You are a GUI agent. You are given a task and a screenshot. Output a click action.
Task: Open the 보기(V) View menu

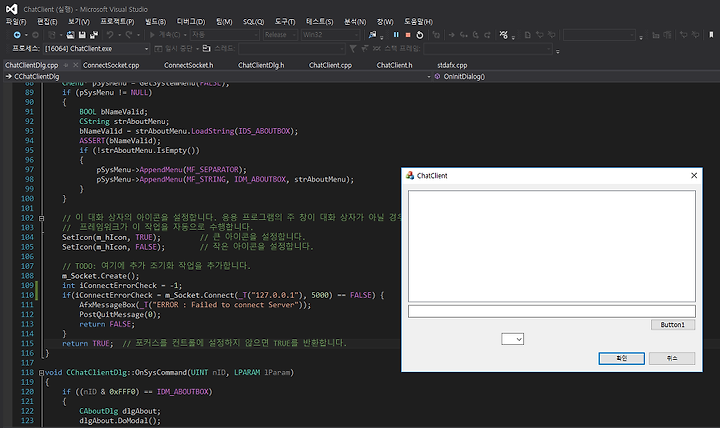(79, 22)
